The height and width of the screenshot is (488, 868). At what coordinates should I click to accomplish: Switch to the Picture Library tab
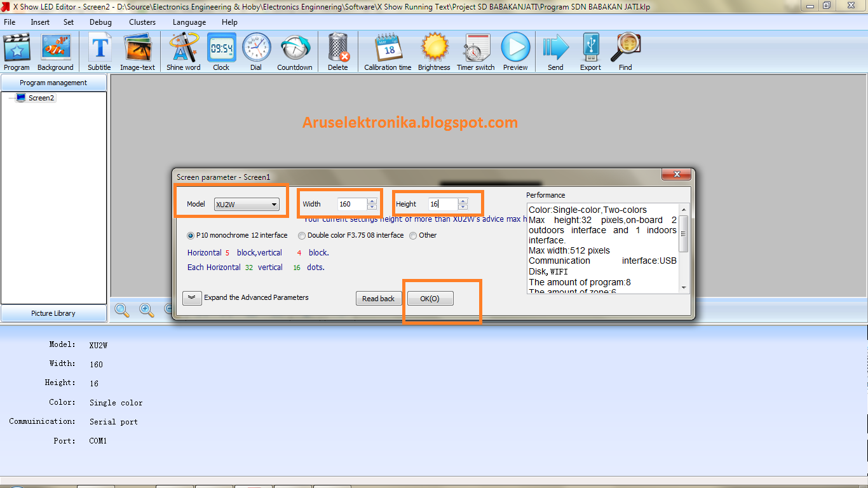pyautogui.click(x=53, y=313)
